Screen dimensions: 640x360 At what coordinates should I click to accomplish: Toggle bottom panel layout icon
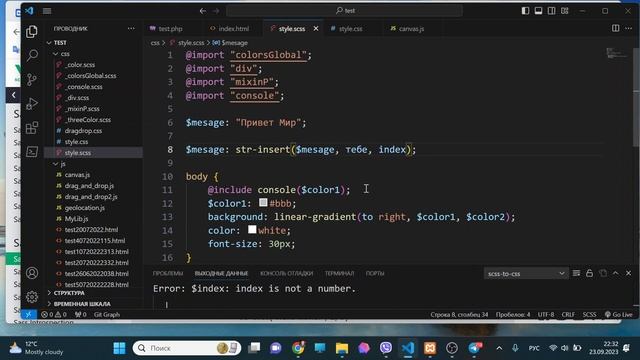tap(538, 11)
